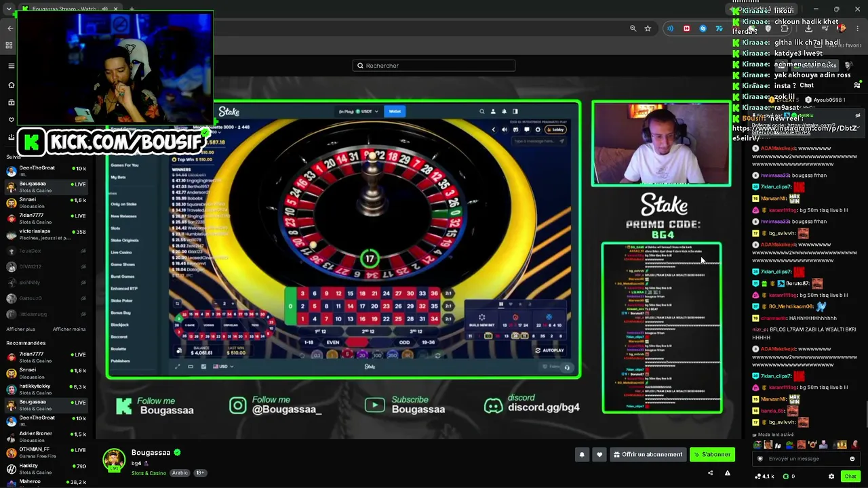Open the browser downloads icon
868x488 pixels.
click(808, 28)
